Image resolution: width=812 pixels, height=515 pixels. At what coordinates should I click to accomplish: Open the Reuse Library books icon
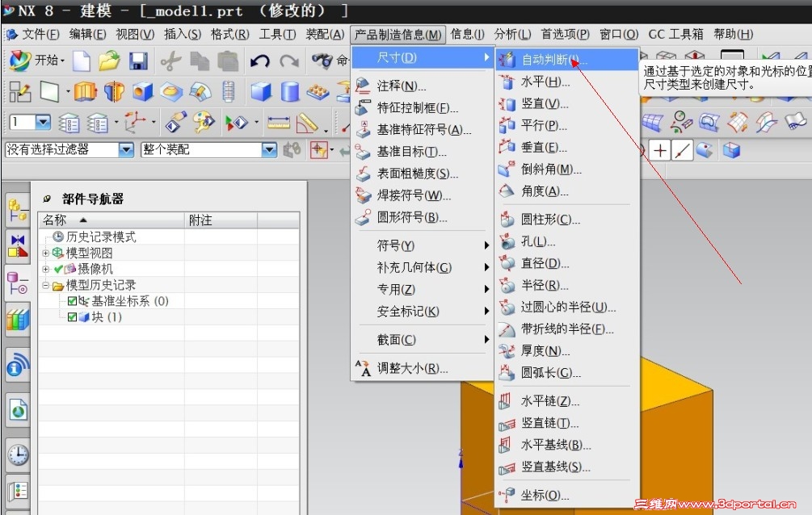(18, 320)
